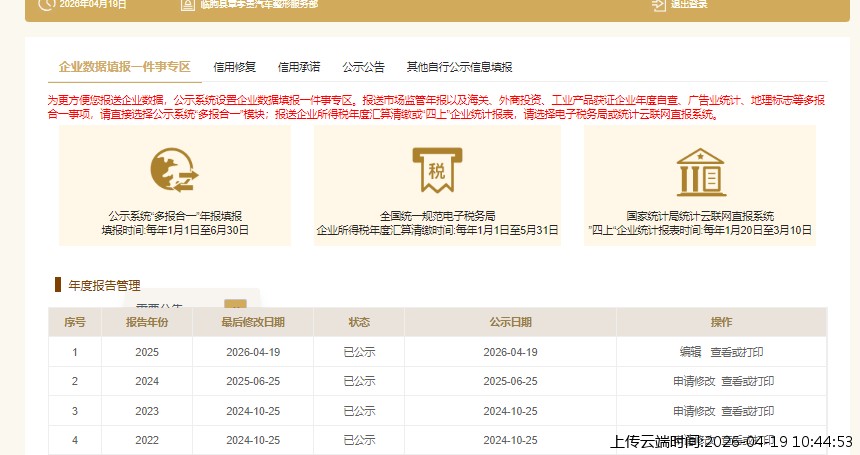Select report year cell 2023
Screen dimensions: 860x455
click(x=147, y=411)
